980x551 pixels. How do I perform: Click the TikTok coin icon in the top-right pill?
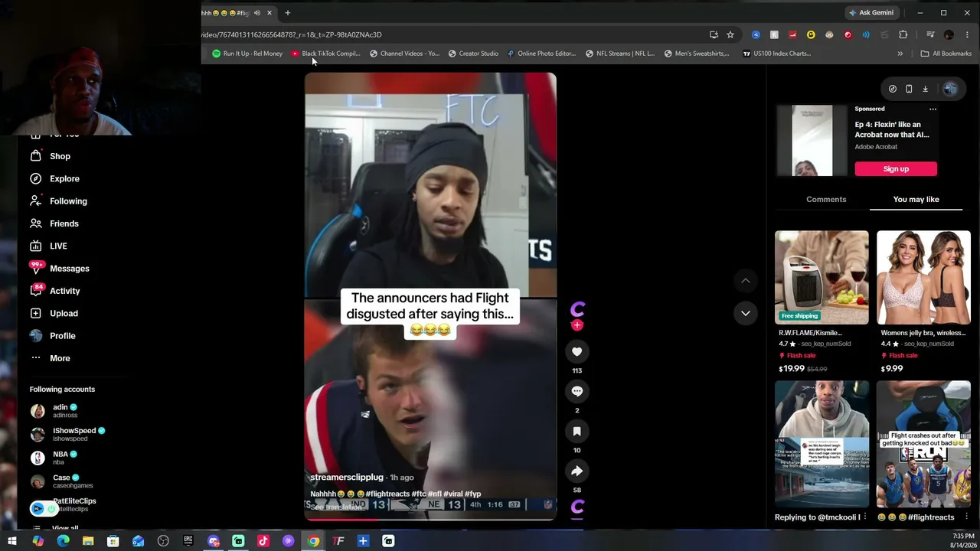893,89
